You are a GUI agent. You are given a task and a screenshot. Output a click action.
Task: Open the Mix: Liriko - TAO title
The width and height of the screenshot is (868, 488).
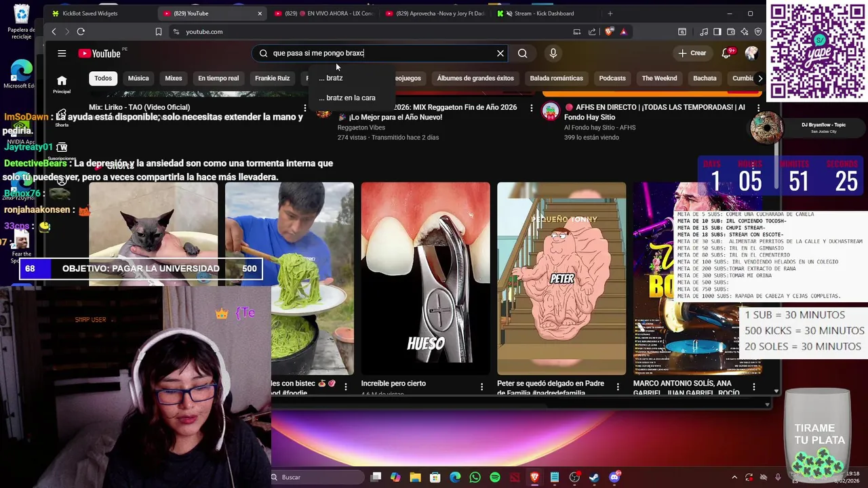tap(139, 107)
